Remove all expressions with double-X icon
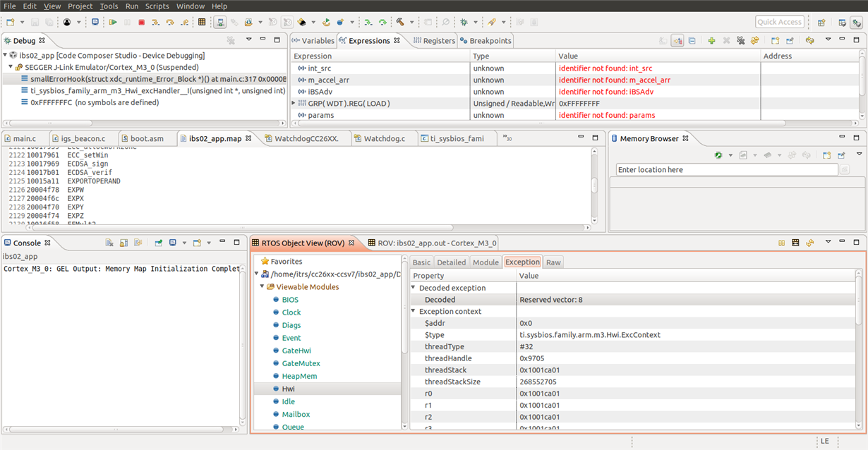The width and height of the screenshot is (868, 450). pyautogui.click(x=740, y=41)
